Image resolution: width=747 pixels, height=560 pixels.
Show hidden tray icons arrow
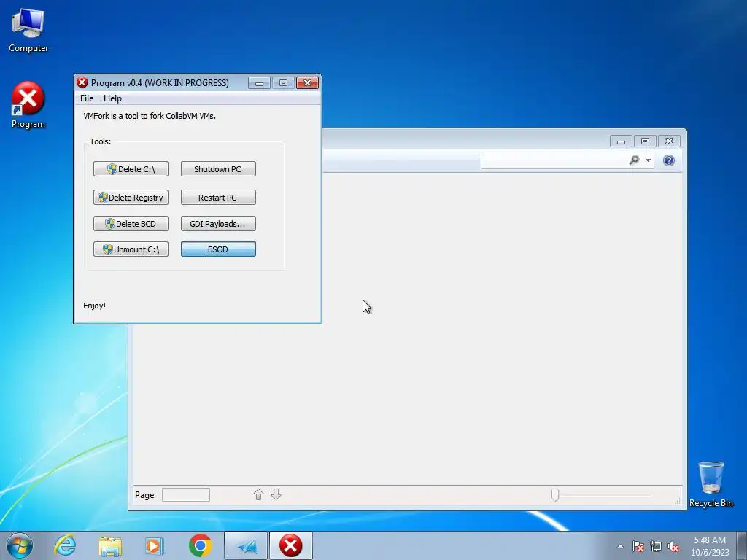point(620,546)
